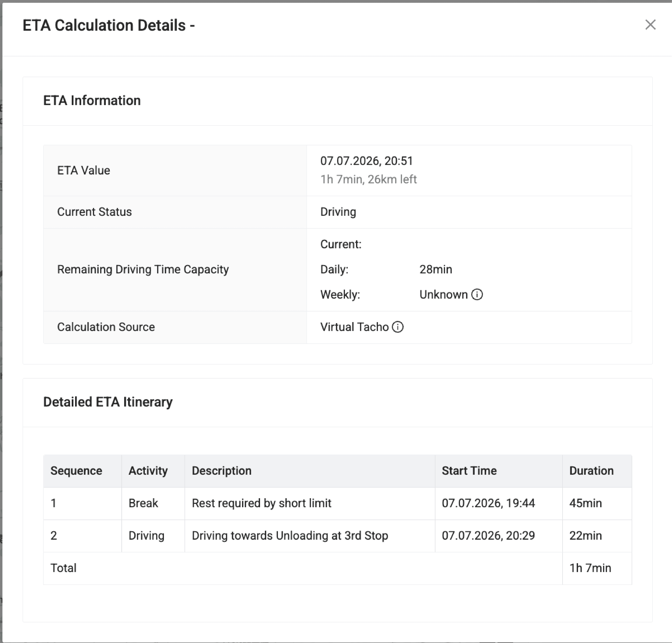This screenshot has width=672, height=643.
Task: Click the Remaining Driving Time Capacity label
Action: 143,269
